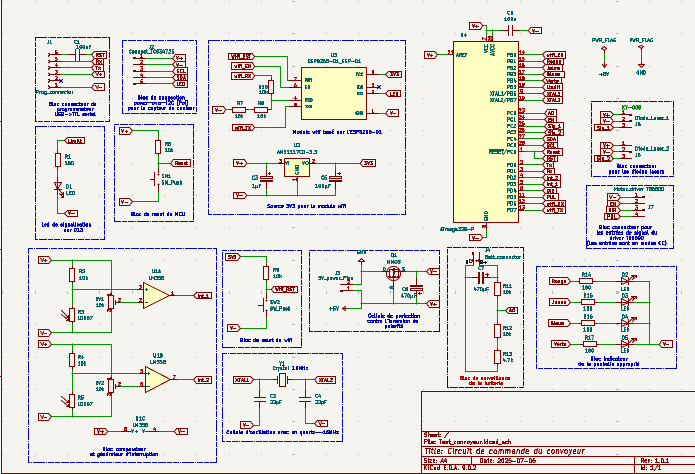Click the D1 LED diode symbol
This screenshot has height=474, width=695.
point(57,186)
